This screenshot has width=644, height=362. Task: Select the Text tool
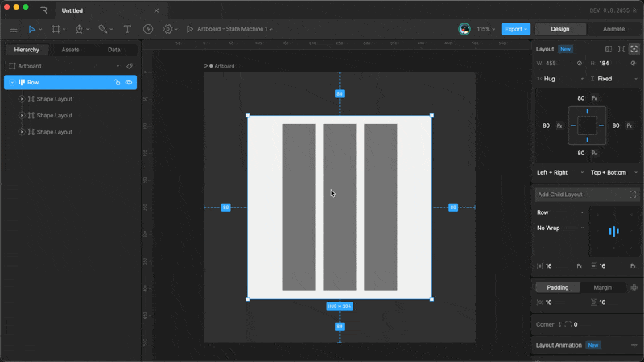point(127,29)
